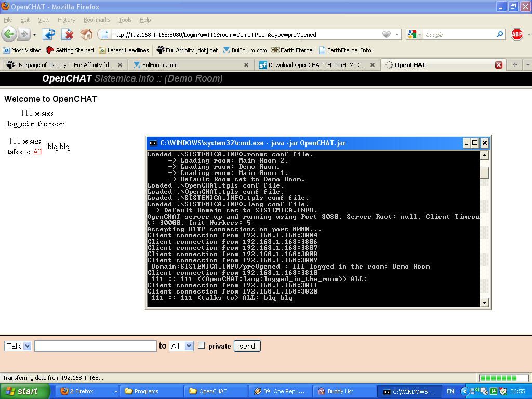Open the Windows start menu
The image size is (532, 399).
(25, 391)
